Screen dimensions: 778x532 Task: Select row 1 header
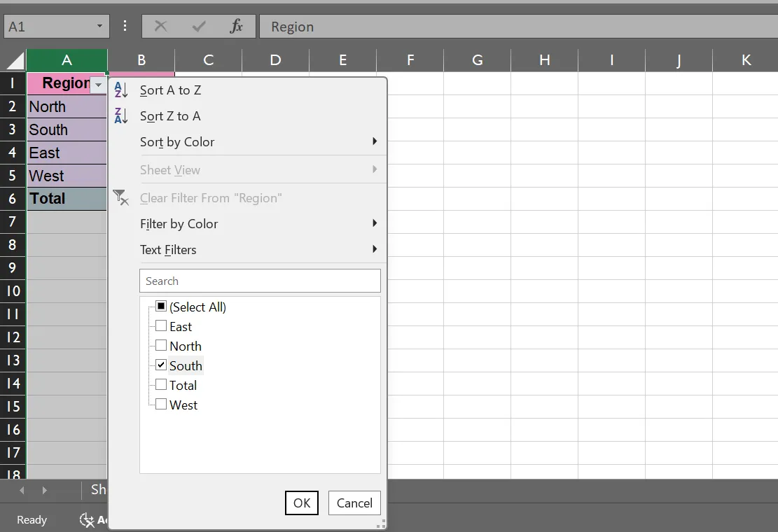coord(13,83)
